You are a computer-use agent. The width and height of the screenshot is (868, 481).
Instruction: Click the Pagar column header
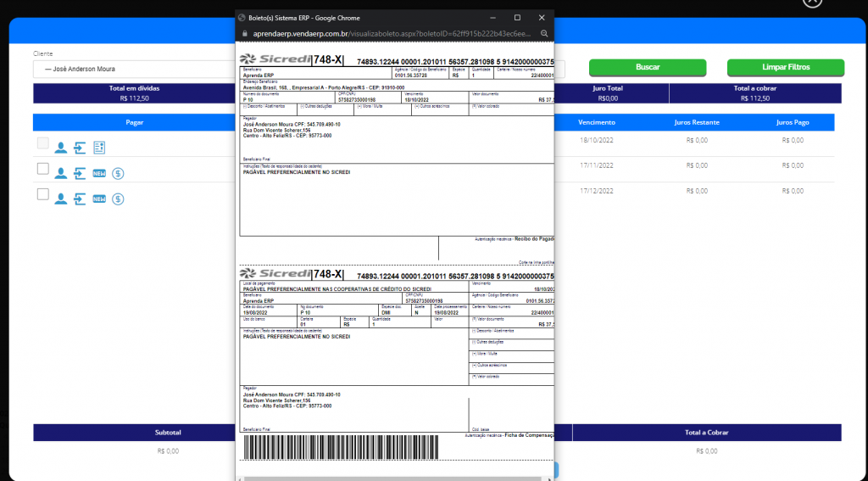135,122
